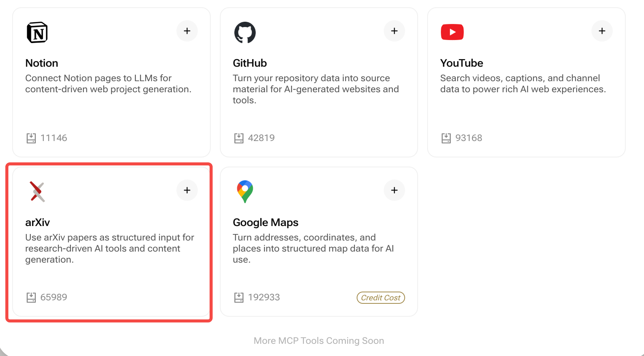The image size is (644, 356).
Task: Add the arXiv tool with plus button
Action: pos(187,190)
